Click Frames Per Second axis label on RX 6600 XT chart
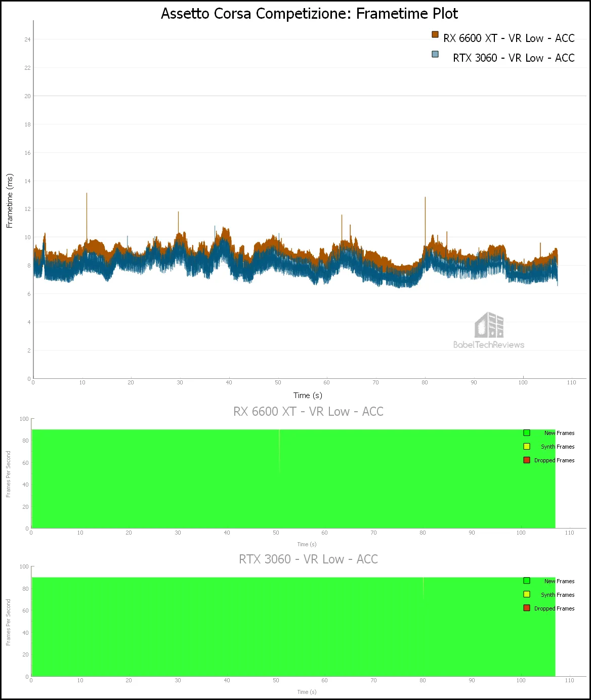Viewport: 591px width, 700px height. click(x=8, y=474)
